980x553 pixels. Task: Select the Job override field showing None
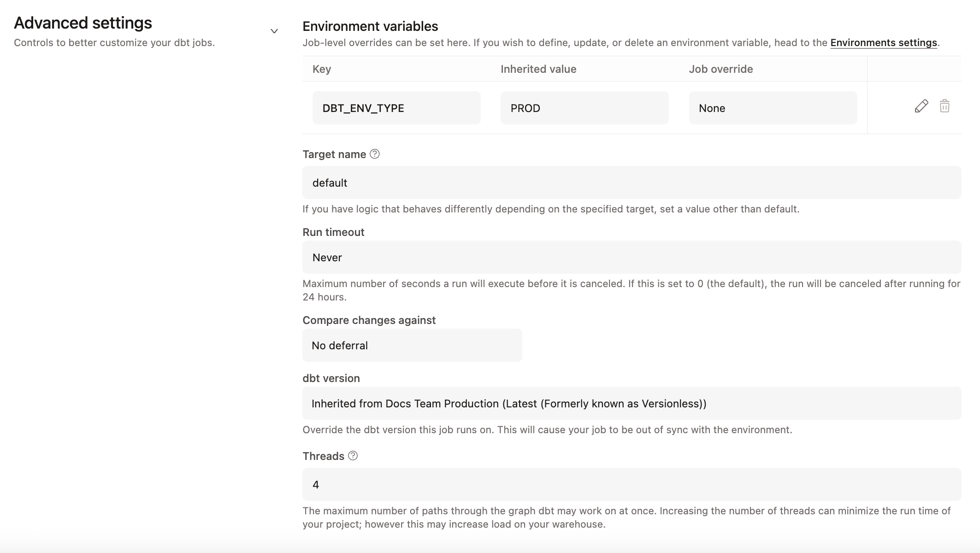coord(773,107)
